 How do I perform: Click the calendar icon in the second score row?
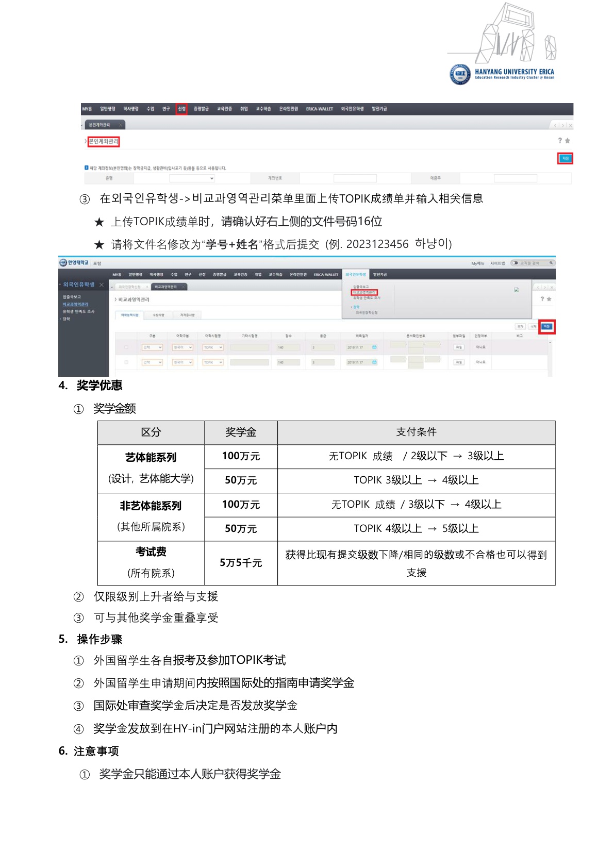click(x=375, y=362)
